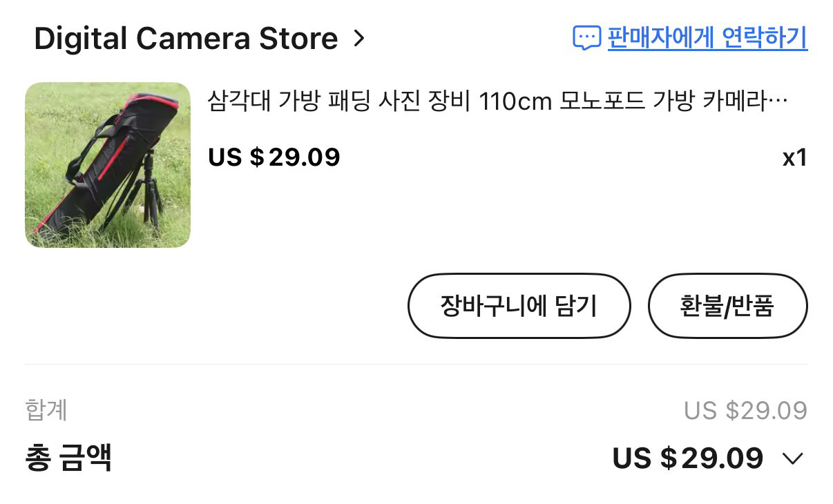Click the bold item price US $29.09
833x504 pixels.
274,157
